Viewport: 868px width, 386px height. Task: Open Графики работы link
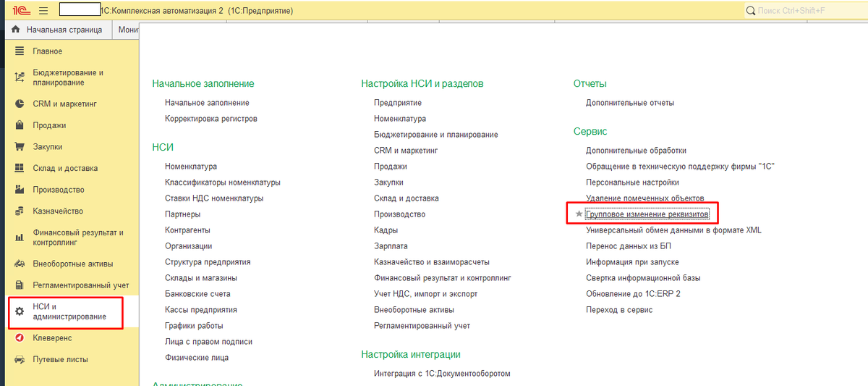[x=194, y=326]
